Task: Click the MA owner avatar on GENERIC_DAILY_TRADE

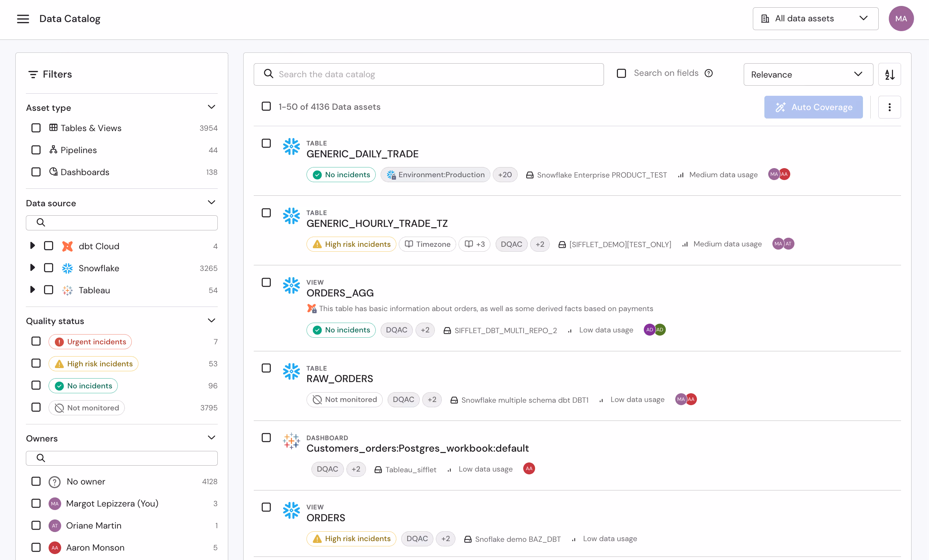Action: (774, 174)
